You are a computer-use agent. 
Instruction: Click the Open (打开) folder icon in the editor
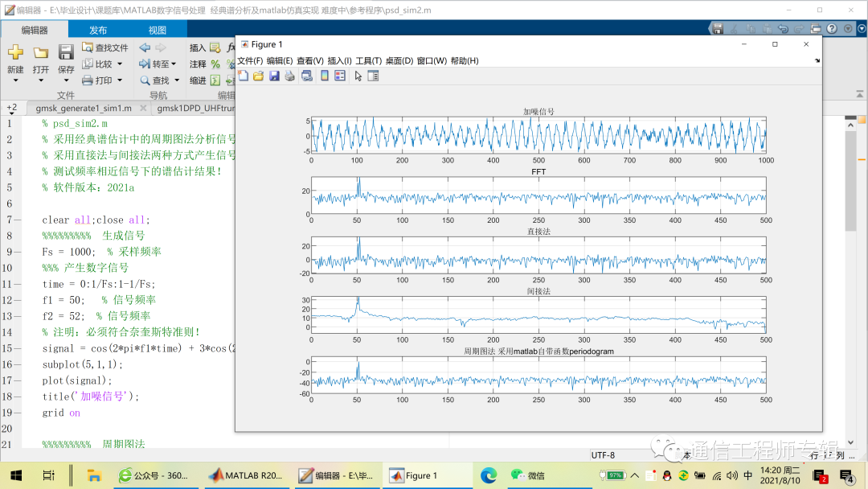40,52
